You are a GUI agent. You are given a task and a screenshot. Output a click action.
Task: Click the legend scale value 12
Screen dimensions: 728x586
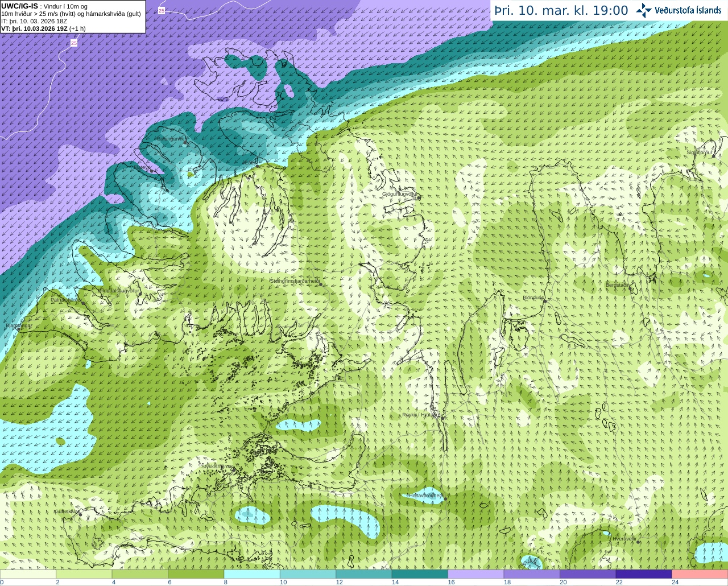(x=340, y=582)
